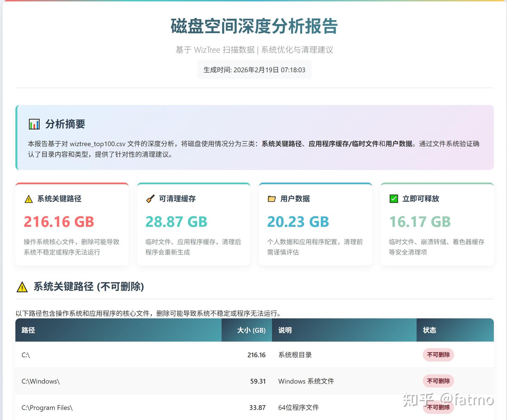Select the 磁盘空间深度分析报告 title
The width and height of the screenshot is (507, 420).
254,26
